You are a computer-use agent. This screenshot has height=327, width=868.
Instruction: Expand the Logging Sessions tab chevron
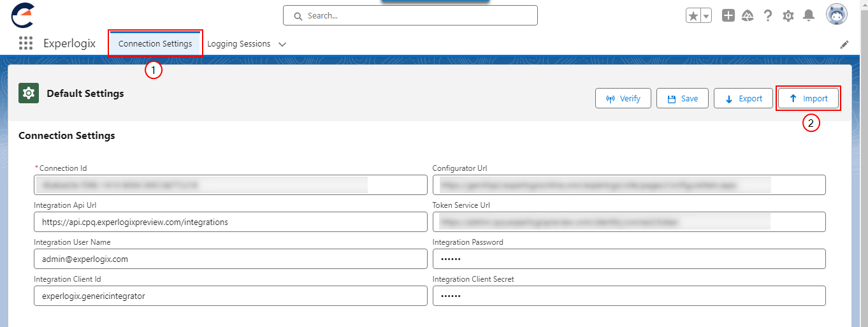coord(282,45)
